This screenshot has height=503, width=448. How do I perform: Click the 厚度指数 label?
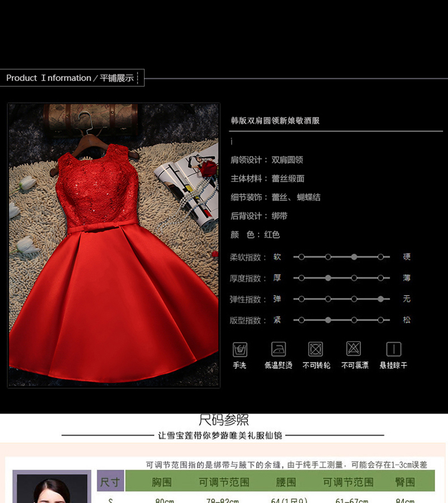[248, 278]
